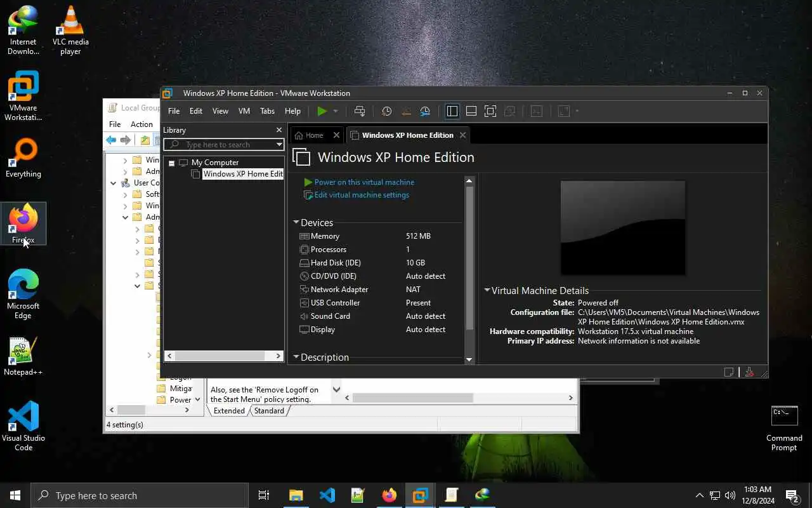
Task: Power on the VM with green play toolbar button
Action: 322,111
